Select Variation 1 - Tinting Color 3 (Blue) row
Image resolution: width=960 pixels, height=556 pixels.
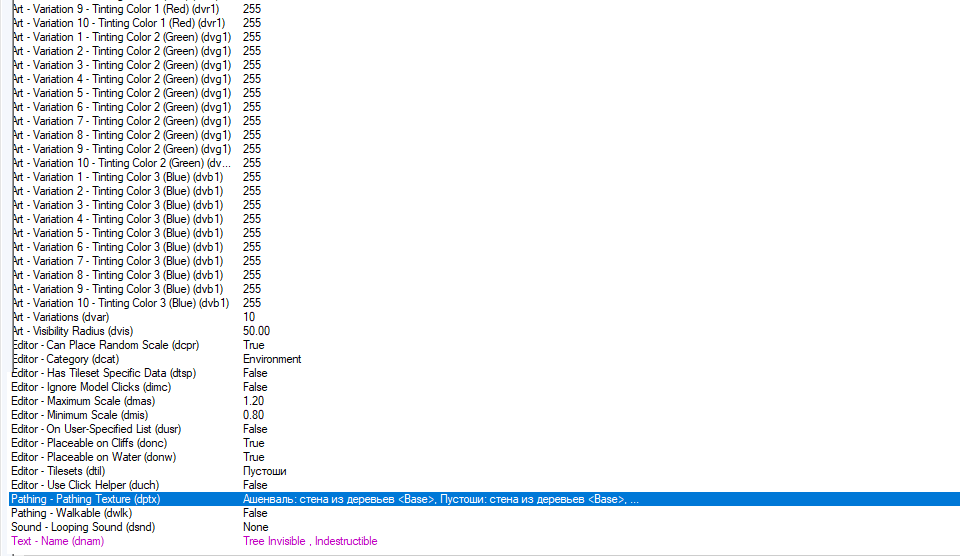point(484,177)
